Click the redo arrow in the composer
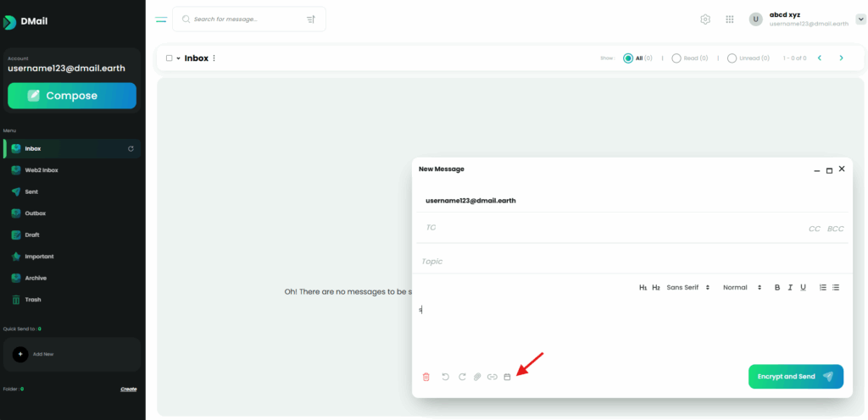 (462, 377)
